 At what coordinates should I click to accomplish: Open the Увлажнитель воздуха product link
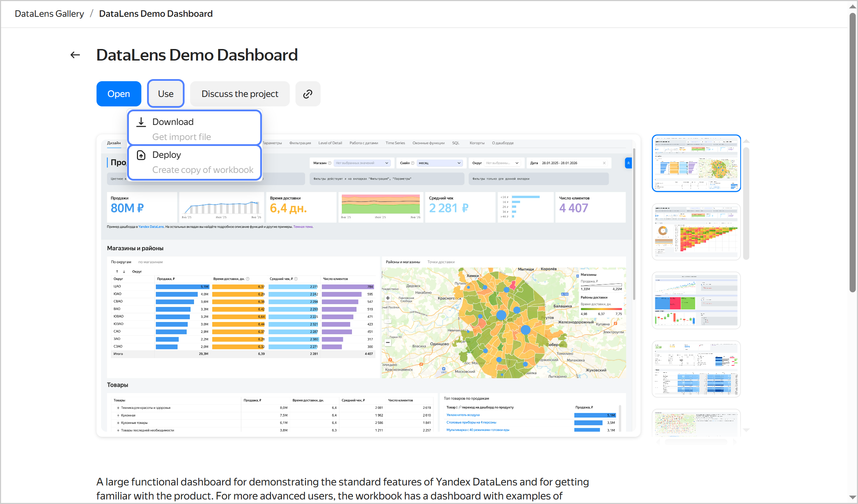[463, 415]
